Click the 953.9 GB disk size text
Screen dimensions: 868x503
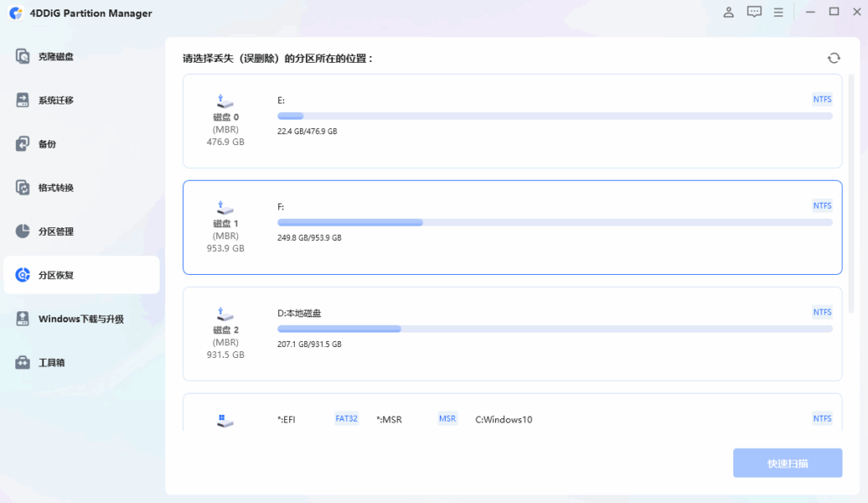point(225,249)
